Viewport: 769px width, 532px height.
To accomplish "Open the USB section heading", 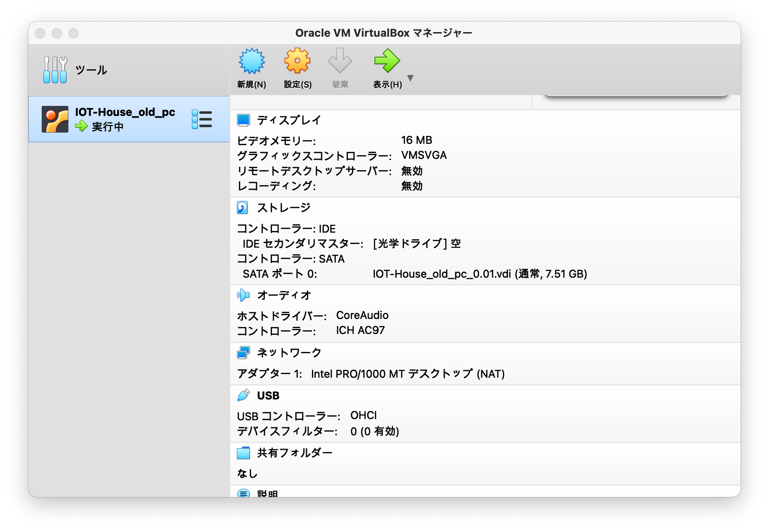I will (268, 396).
